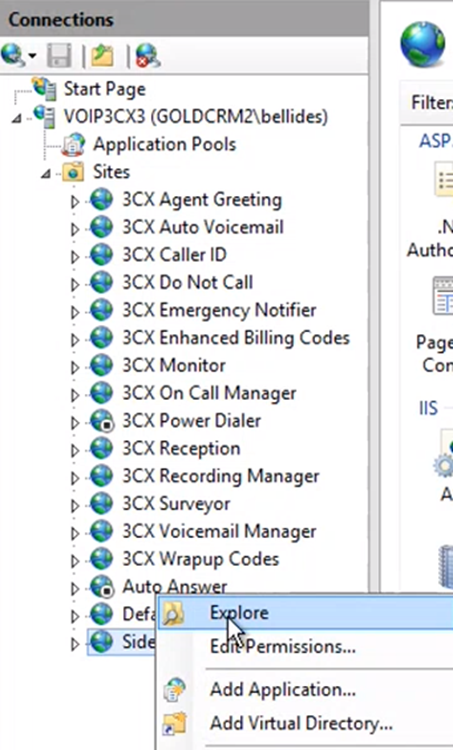Select the 3CX Voicemail Manager site
The height and width of the screenshot is (750, 453).
[219, 531]
